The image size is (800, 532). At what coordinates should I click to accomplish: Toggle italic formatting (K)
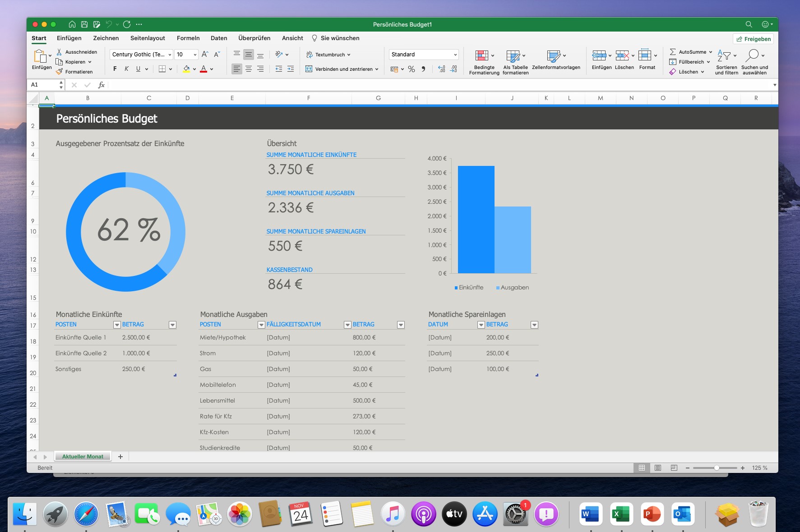(x=126, y=69)
